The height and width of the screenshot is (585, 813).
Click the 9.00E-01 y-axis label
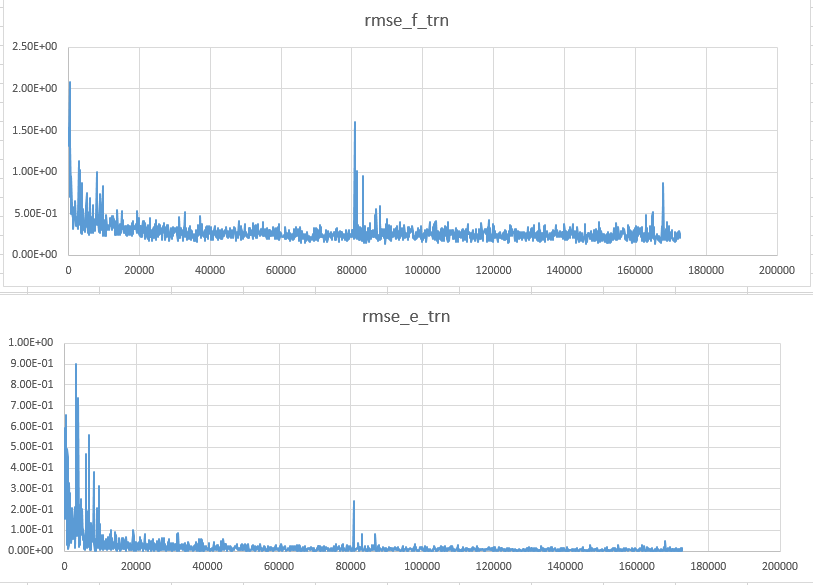32,364
